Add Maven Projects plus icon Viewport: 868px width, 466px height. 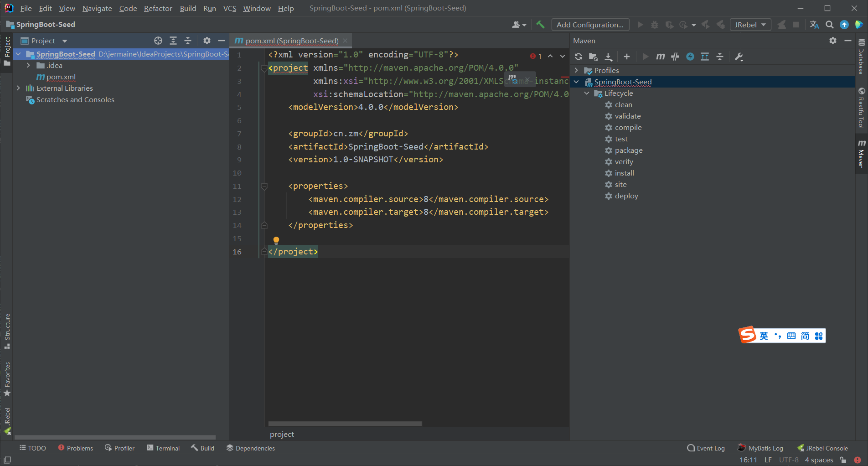coord(627,57)
